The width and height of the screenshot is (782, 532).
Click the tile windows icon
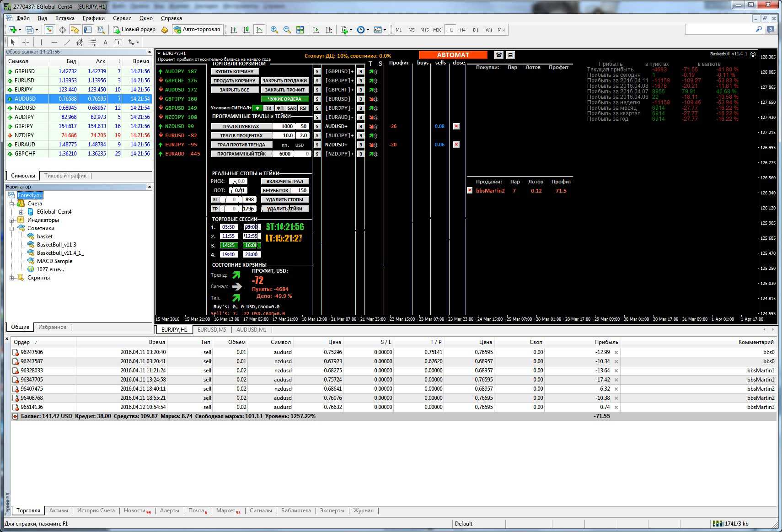pos(300,30)
